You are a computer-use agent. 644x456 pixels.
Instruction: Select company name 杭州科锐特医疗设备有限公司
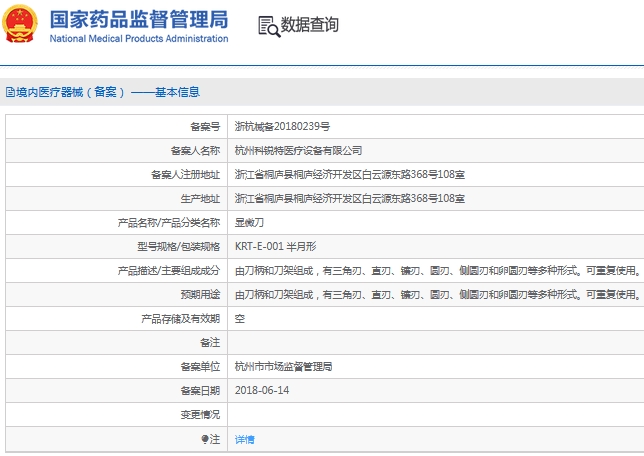pos(298,151)
